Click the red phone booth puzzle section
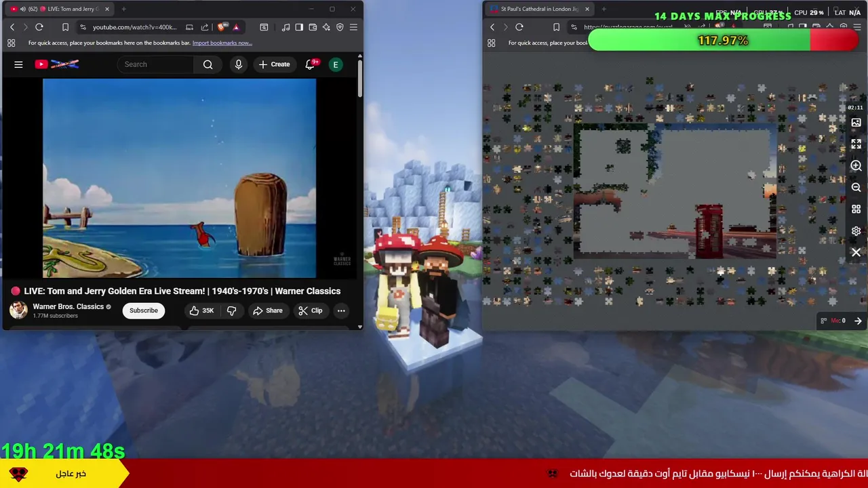The height and width of the screenshot is (488, 868). (709, 230)
